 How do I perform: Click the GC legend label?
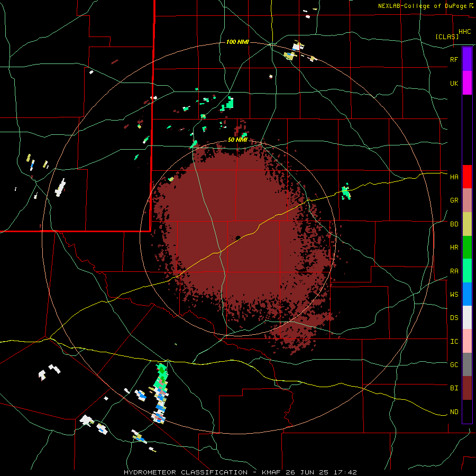454,364
